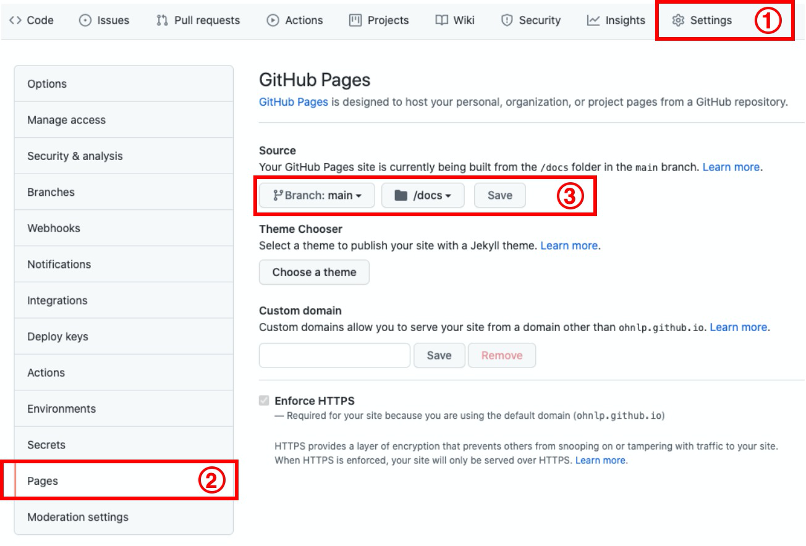Open Webhooks settings
The height and width of the screenshot is (546, 806).
click(x=124, y=228)
